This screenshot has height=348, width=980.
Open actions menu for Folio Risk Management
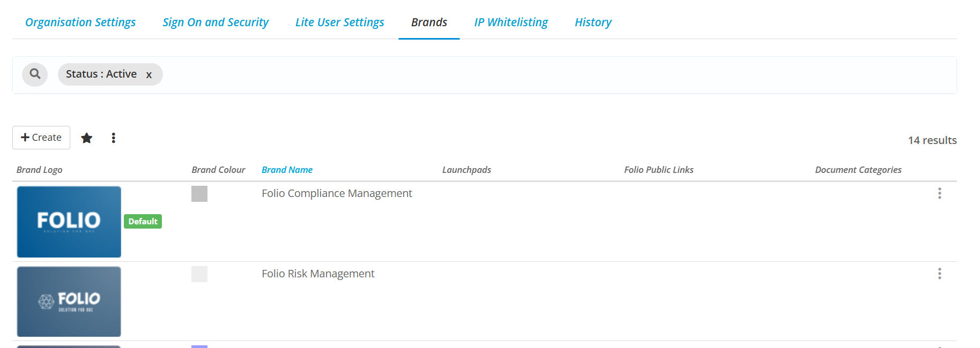(939, 274)
